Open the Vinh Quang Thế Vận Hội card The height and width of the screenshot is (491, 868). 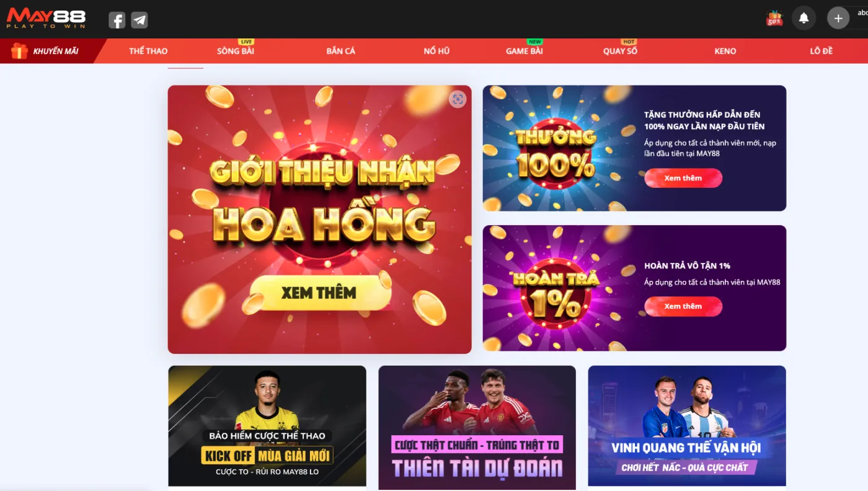(687, 426)
